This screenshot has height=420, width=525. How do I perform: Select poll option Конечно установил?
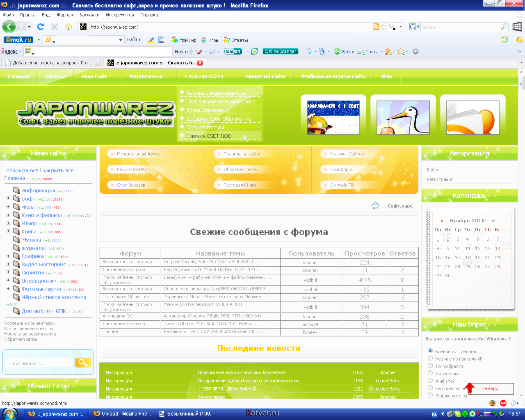(430, 351)
